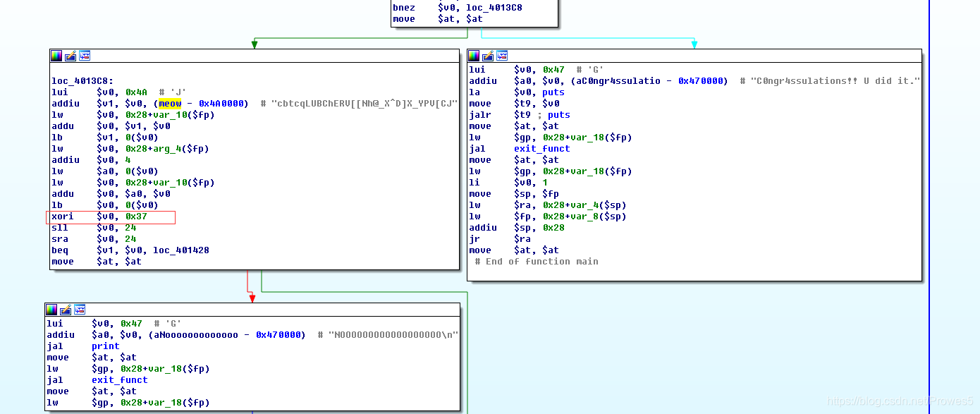Select the li $v0, 1 instruction
980x414 pixels.
508,183
